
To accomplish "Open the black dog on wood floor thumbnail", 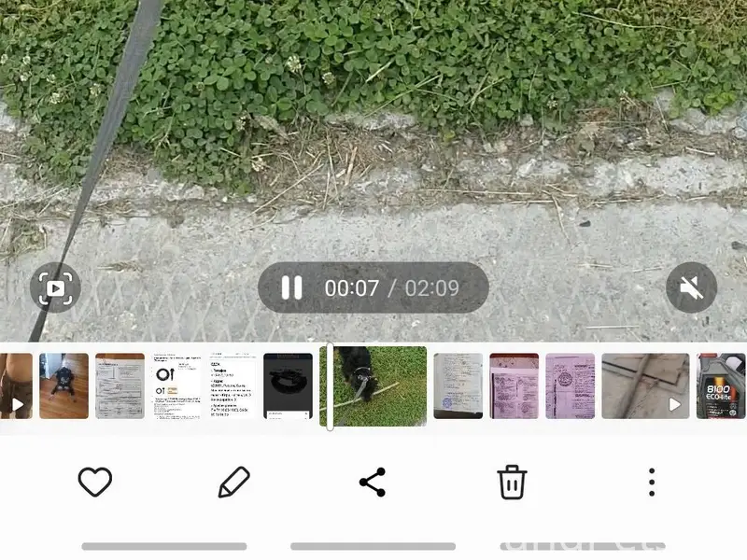I will (63, 385).
